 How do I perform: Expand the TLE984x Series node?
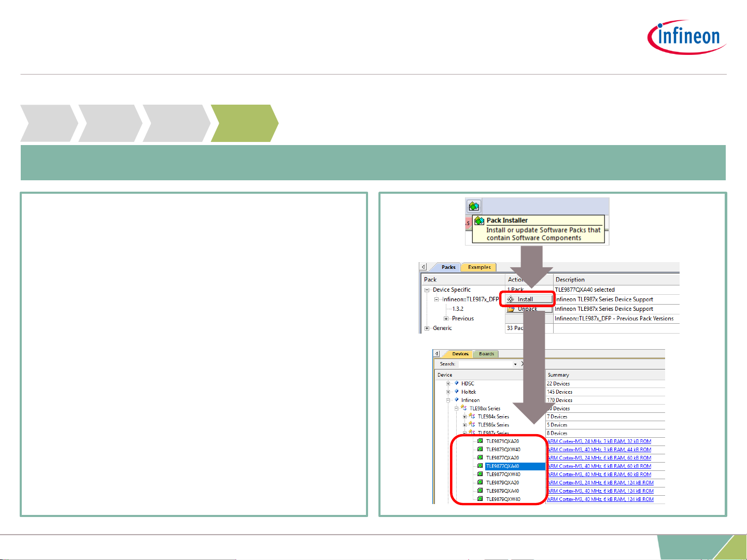click(x=465, y=417)
